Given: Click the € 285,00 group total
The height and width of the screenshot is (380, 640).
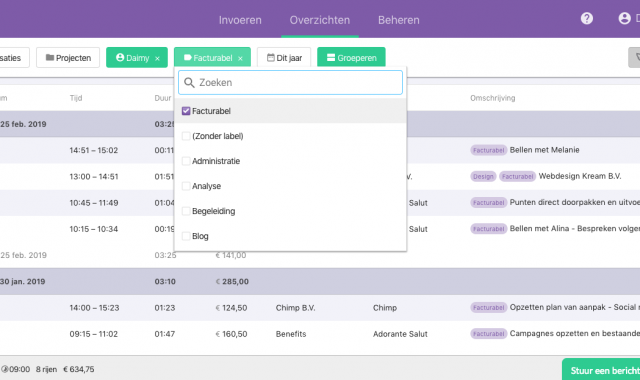Looking at the screenshot, I should [232, 282].
